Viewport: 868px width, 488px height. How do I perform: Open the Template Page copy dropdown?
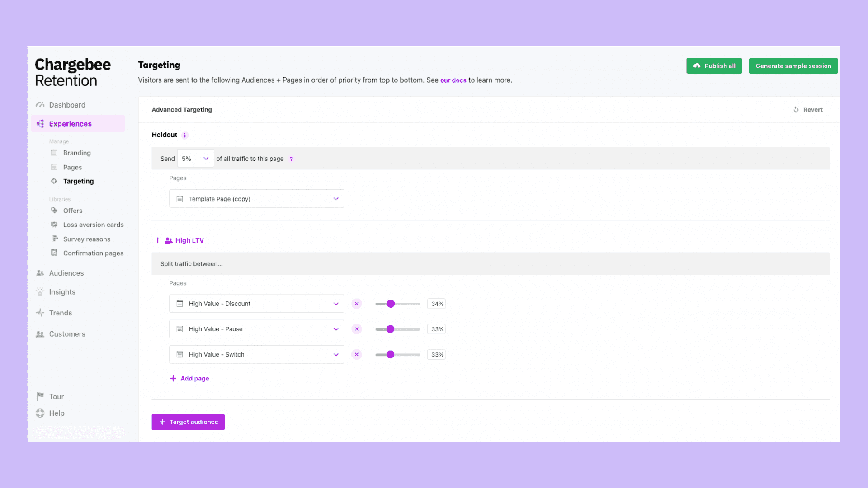point(335,198)
